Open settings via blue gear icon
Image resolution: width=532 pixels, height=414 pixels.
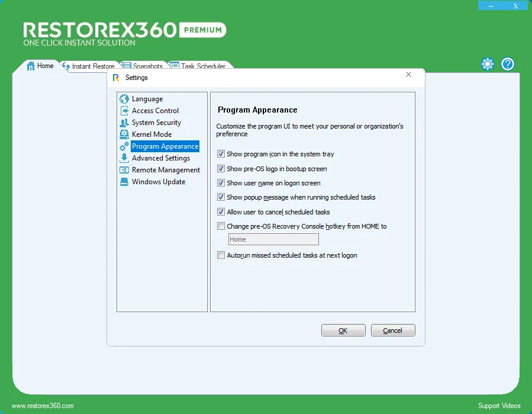click(488, 64)
